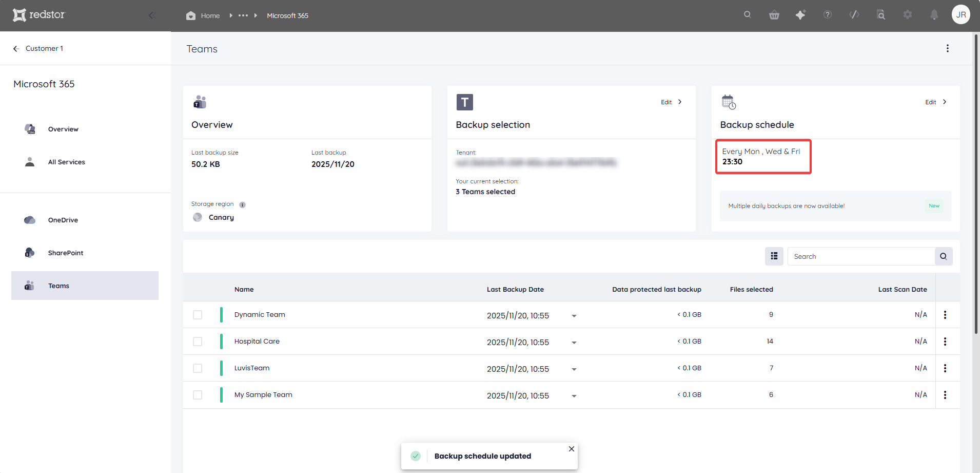
Task: Click Hospital Care name
Action: (257, 341)
